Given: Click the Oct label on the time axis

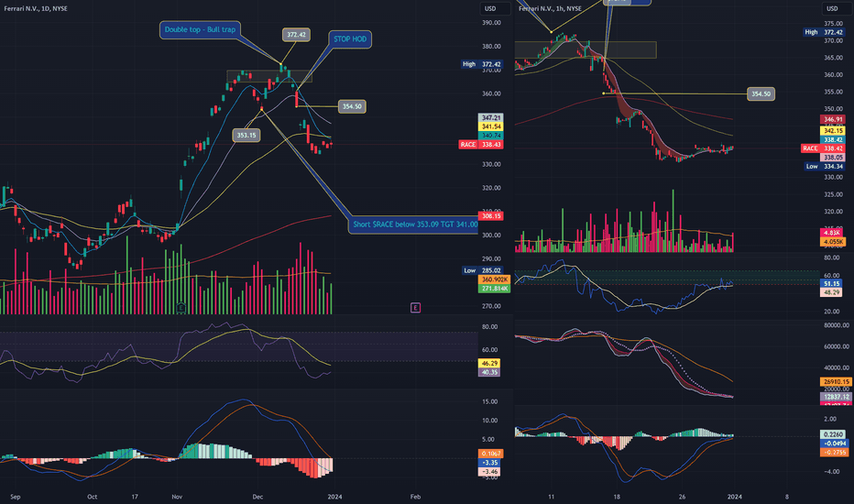Looking at the screenshot, I should [x=92, y=497].
